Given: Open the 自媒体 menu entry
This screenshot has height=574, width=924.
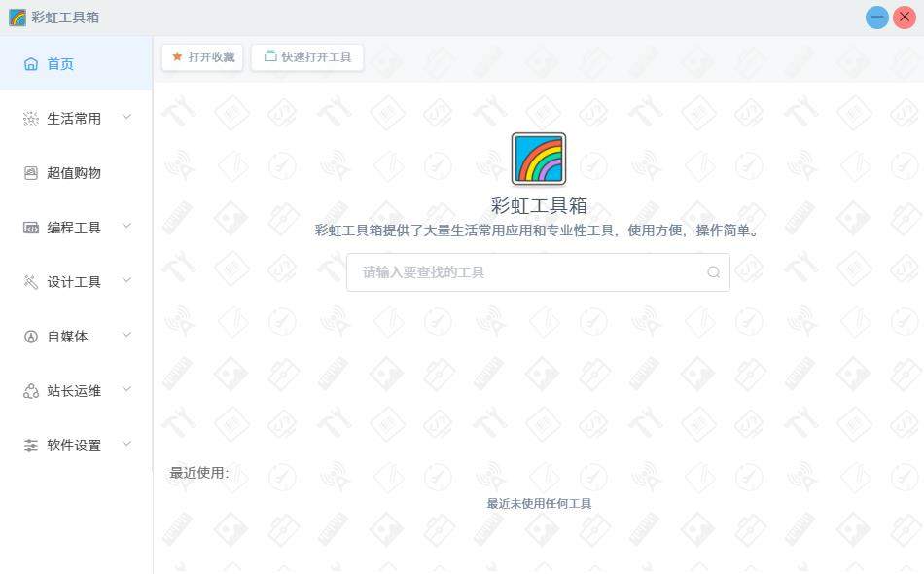Looking at the screenshot, I should [67, 336].
